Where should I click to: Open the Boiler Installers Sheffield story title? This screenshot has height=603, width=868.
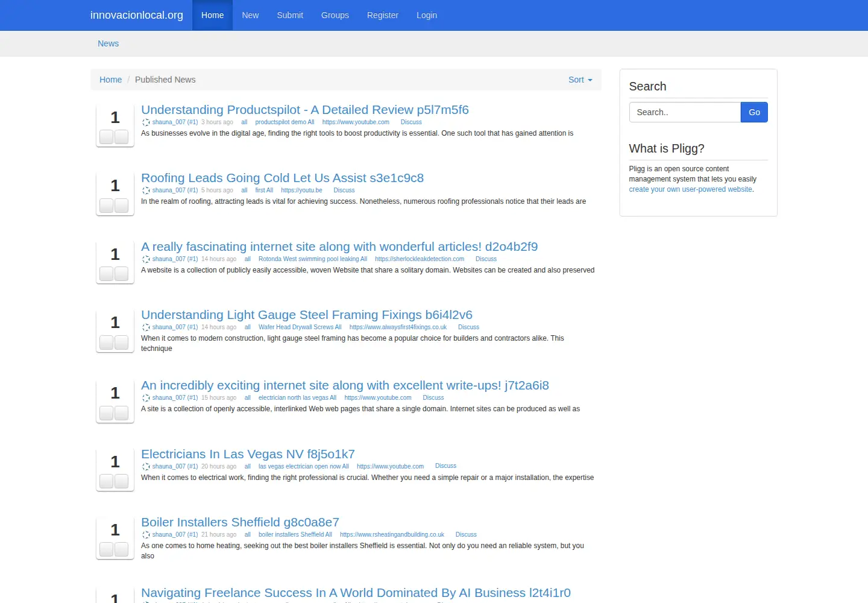pos(240,522)
